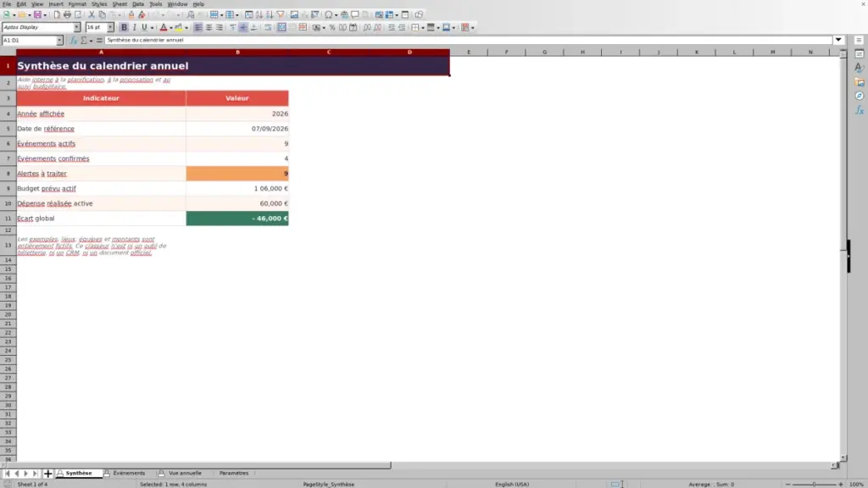Screen dimensions: 868x488
Task: Open the sidebar Navigator compass icon
Action: [x=860, y=96]
